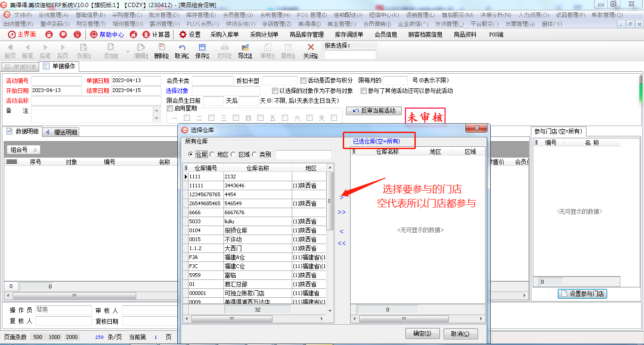Open the 促销管理(L) menu
Screen dimensions: 644x345
pyautogui.click(x=421, y=15)
